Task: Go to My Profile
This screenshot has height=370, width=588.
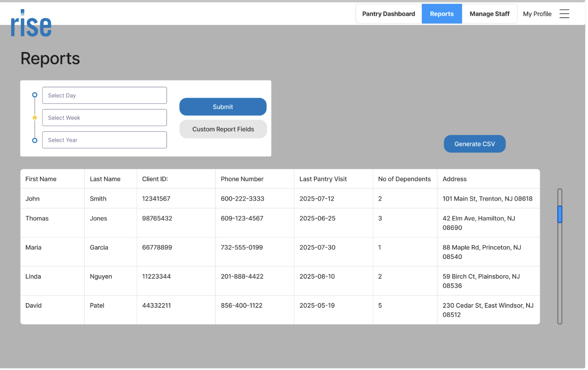Action: tap(537, 14)
